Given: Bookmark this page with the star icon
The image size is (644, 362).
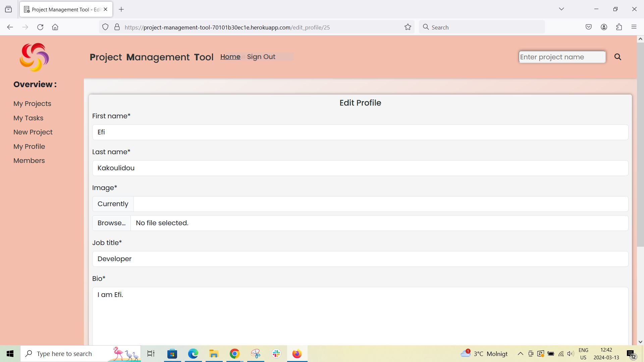Looking at the screenshot, I should [x=408, y=27].
